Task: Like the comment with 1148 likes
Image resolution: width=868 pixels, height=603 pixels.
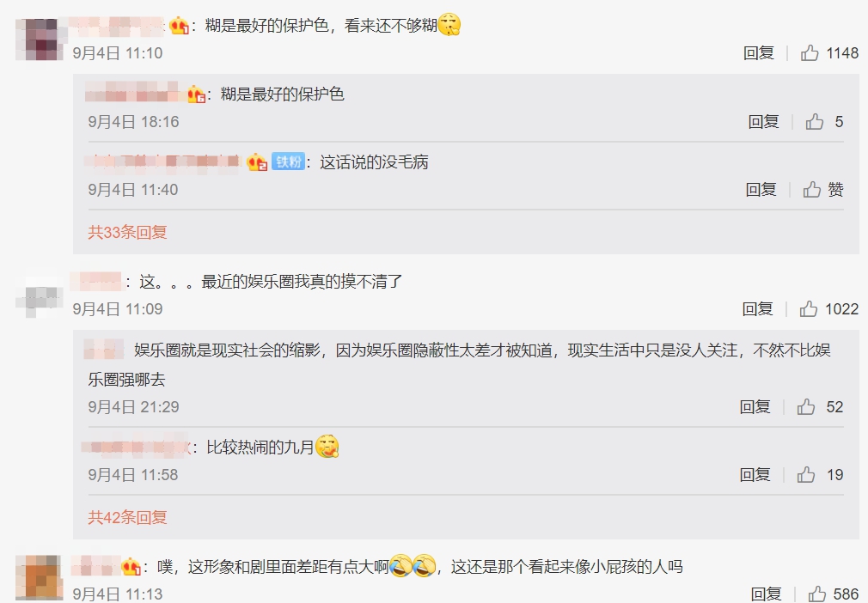Action: coord(810,53)
